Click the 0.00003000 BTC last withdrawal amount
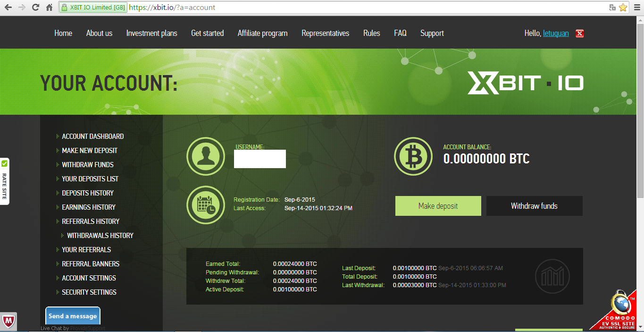 (415, 285)
